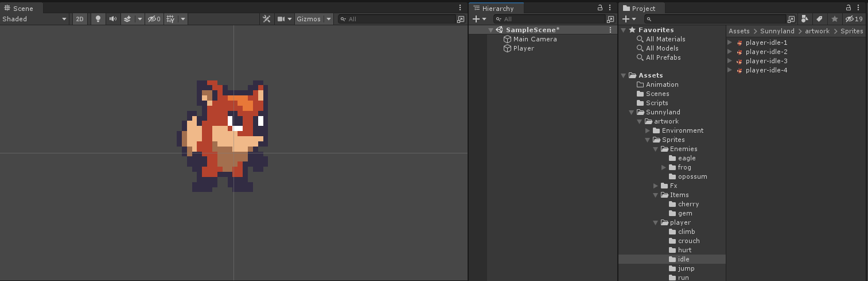Select Player object in Hierarchy

[518, 48]
